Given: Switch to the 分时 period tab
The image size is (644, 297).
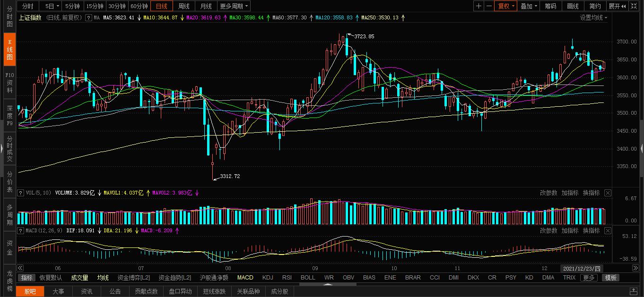Looking at the screenshot, I should click(x=27, y=6).
